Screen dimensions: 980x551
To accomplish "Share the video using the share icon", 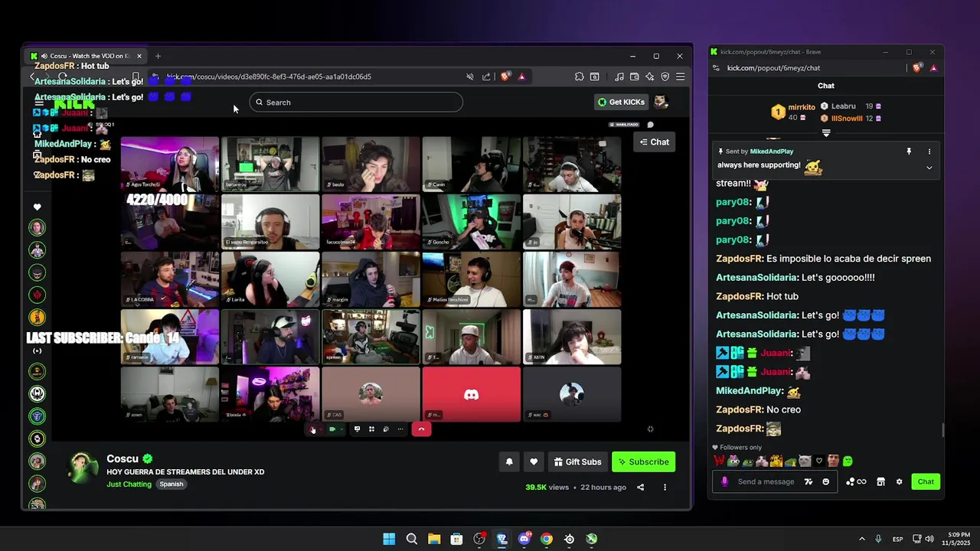I will point(641,487).
